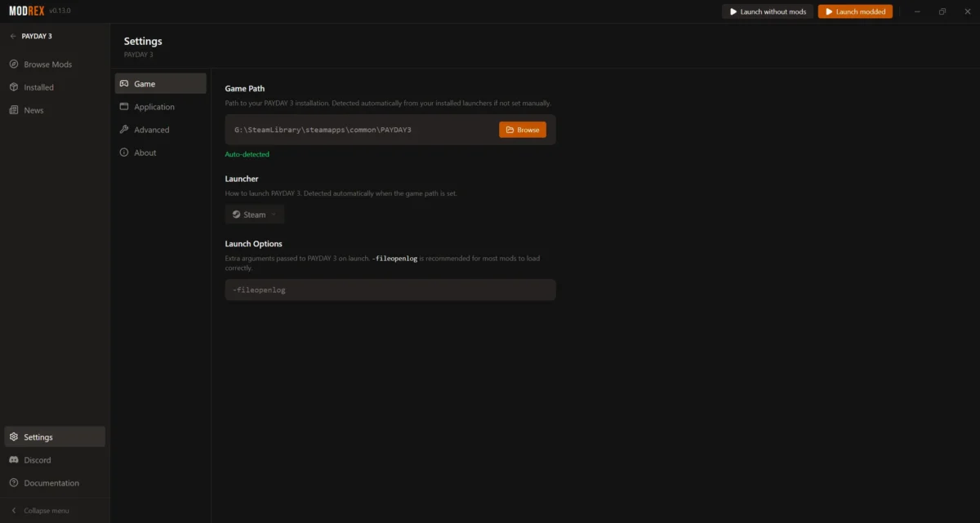Click the Advanced tab wrench icon

[124, 130]
